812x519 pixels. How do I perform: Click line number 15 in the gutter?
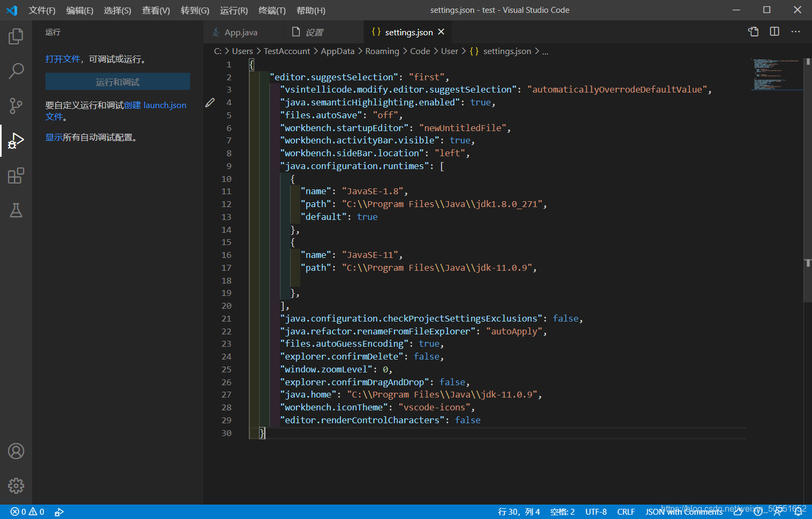pyautogui.click(x=226, y=242)
